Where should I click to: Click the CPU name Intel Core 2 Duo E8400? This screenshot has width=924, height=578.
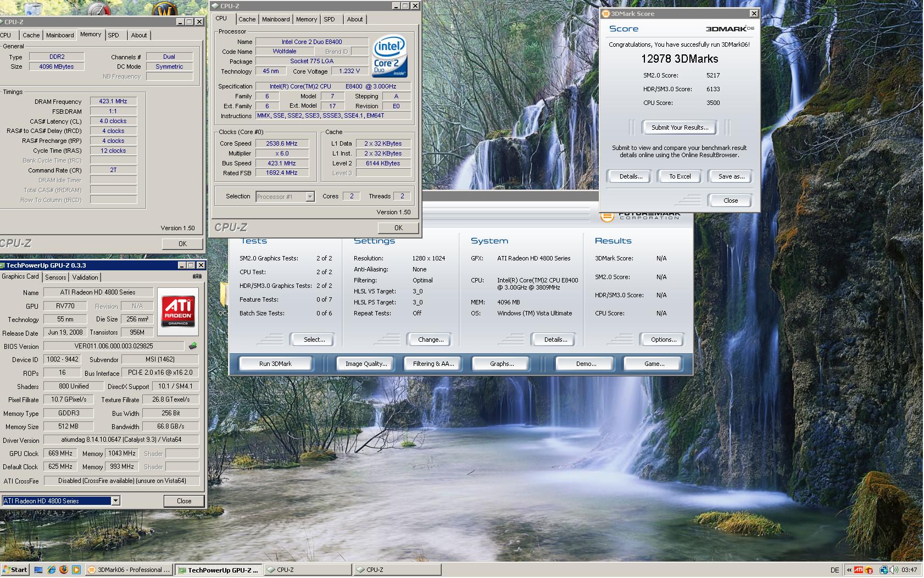click(311, 42)
